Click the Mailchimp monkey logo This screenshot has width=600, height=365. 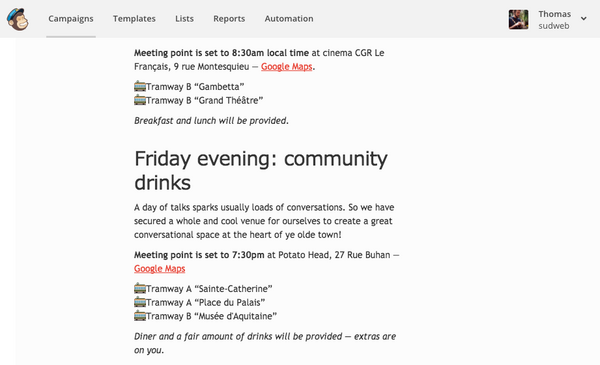[x=18, y=19]
